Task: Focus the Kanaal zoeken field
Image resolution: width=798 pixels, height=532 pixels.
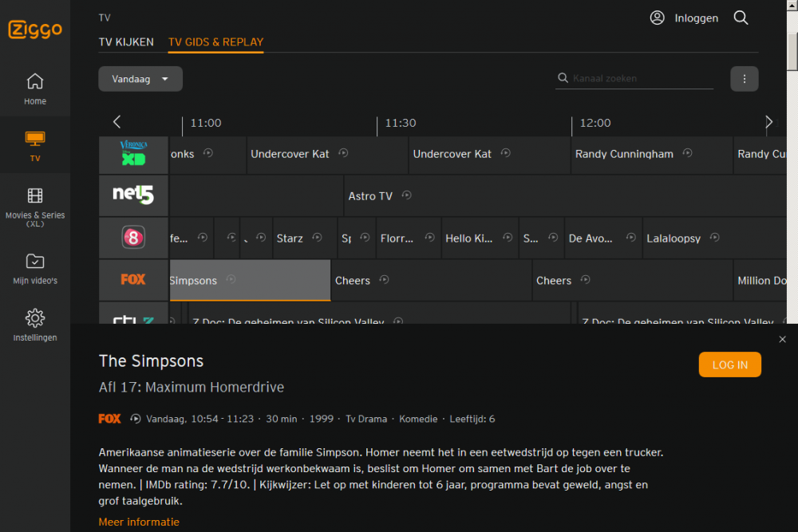Action: coord(634,78)
